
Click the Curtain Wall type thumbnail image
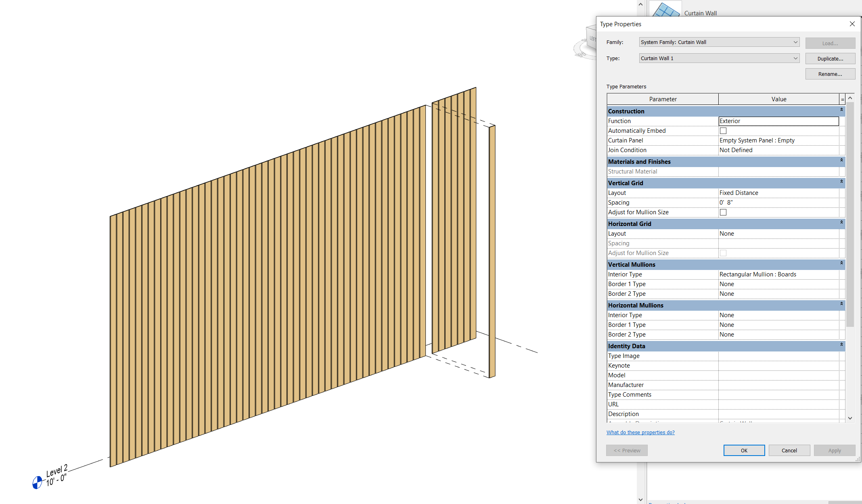[665, 9]
